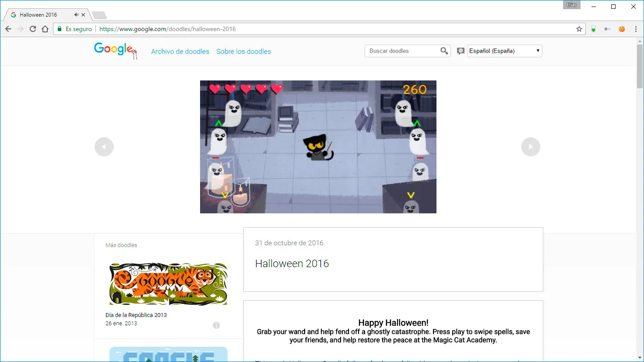Mute the tab via speaker icon
The height and width of the screenshot is (362, 644).
(x=76, y=14)
